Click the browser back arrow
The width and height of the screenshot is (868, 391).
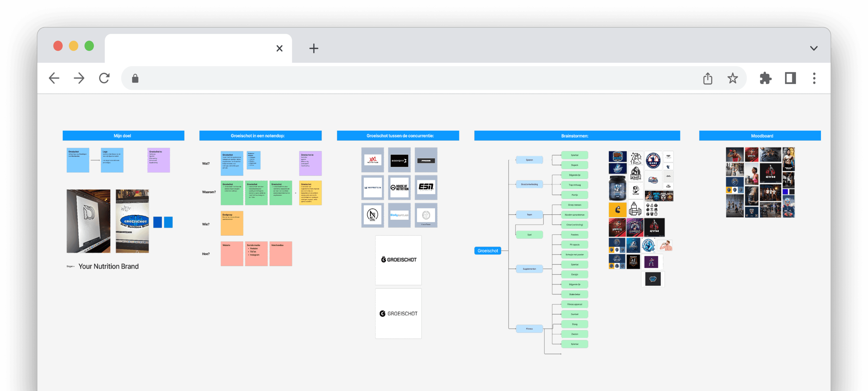[x=54, y=78]
